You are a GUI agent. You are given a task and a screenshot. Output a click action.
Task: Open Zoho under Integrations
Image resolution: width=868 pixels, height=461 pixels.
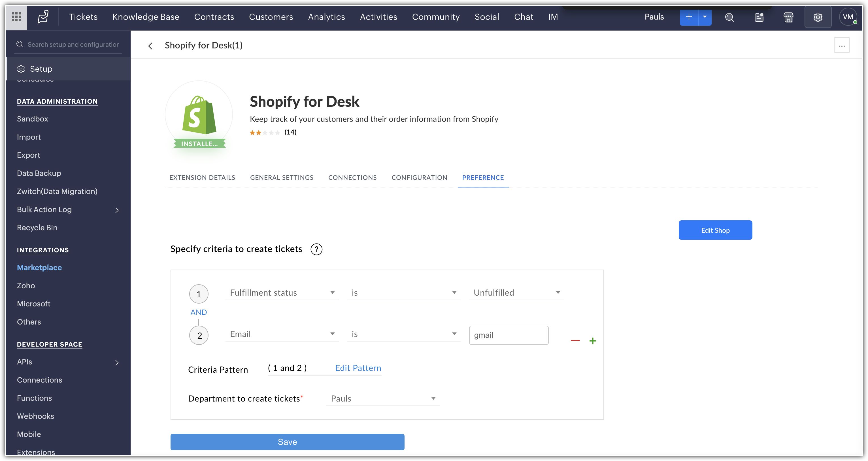pyautogui.click(x=26, y=285)
